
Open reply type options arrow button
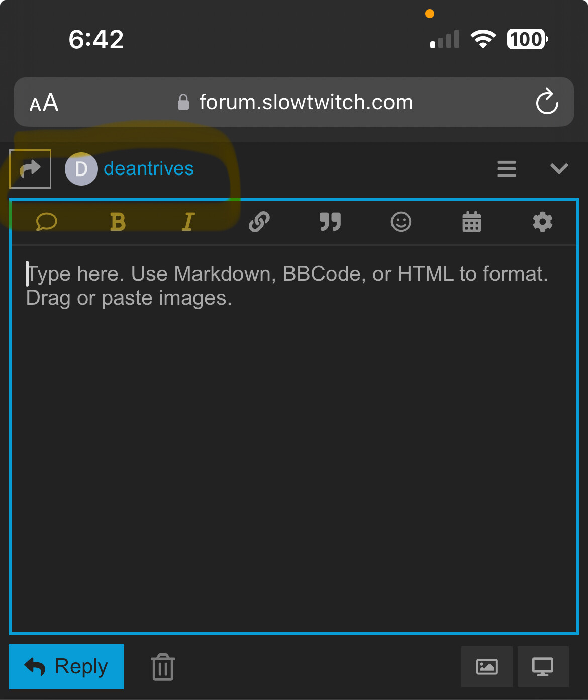click(30, 169)
